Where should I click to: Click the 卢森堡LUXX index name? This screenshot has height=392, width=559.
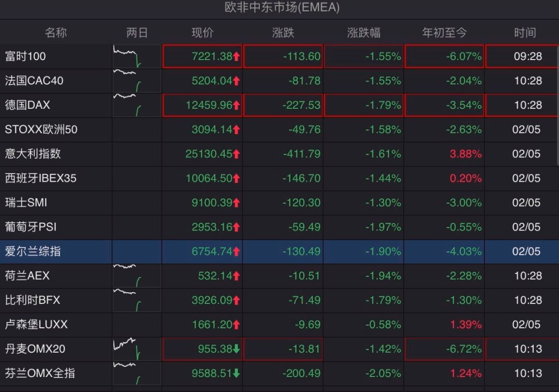36,325
